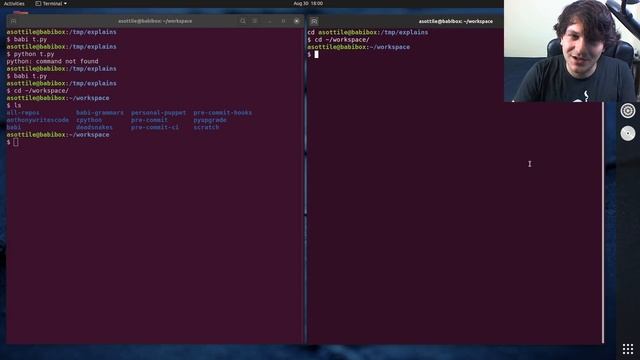Click 'personal-puppet' in the ls output

click(x=158, y=113)
